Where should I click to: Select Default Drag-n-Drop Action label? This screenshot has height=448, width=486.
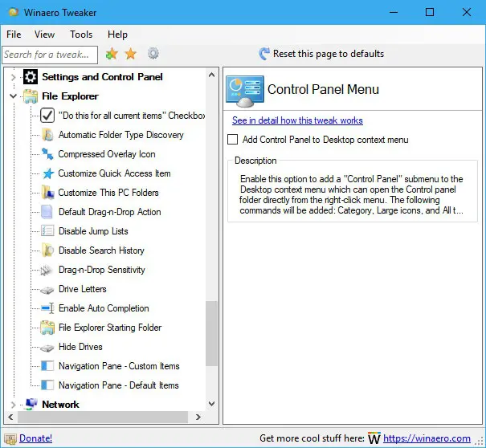click(x=110, y=212)
